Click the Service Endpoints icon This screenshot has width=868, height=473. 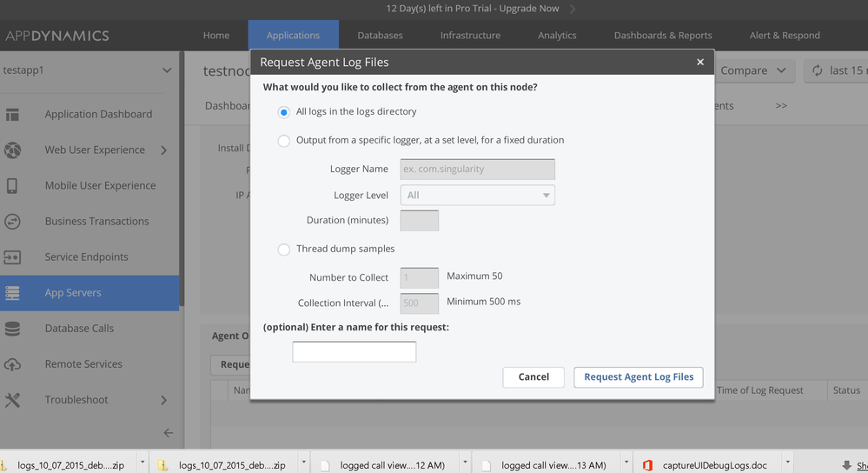[x=12, y=257]
